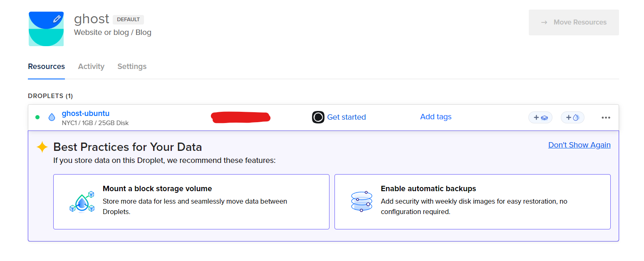Switch to the Activity tab
The width and height of the screenshot is (644, 261).
(x=91, y=66)
